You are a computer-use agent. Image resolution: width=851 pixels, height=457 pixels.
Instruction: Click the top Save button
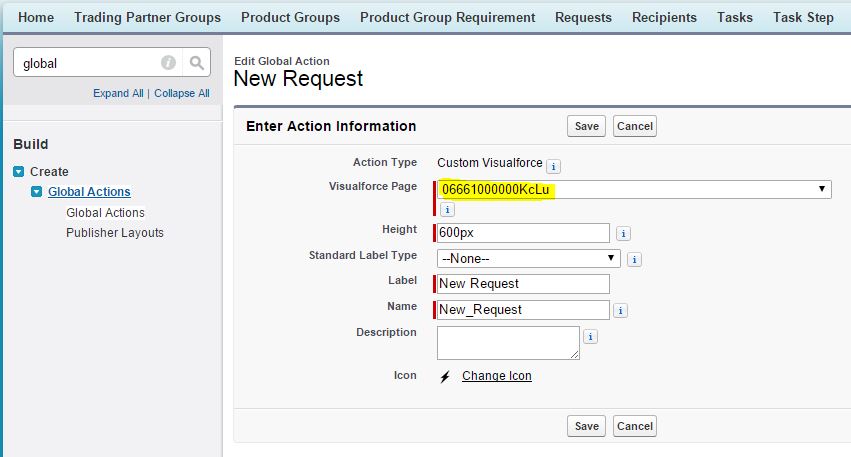click(586, 126)
